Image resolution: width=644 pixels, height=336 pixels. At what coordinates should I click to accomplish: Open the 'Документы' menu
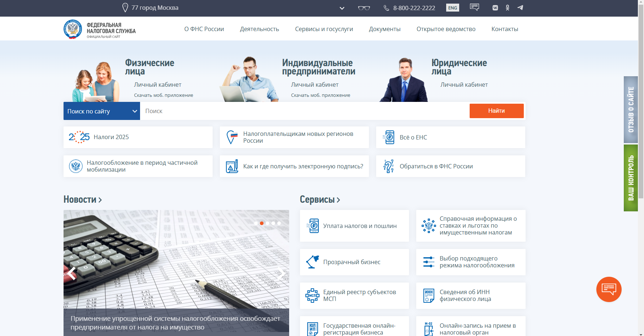(384, 29)
